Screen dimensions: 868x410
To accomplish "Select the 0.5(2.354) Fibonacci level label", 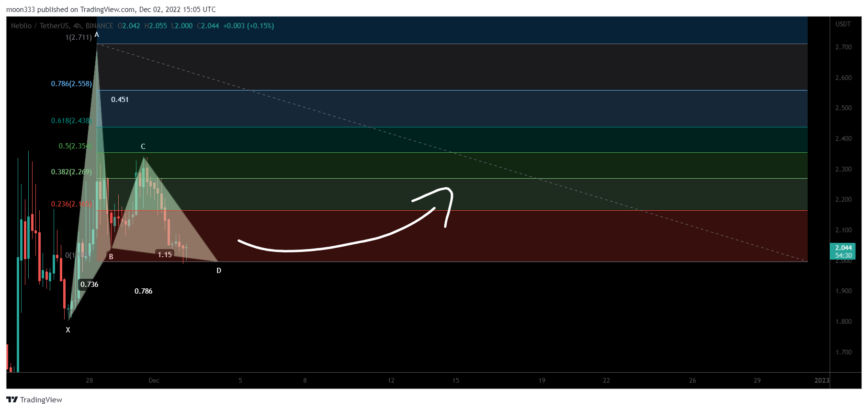I will (x=75, y=146).
